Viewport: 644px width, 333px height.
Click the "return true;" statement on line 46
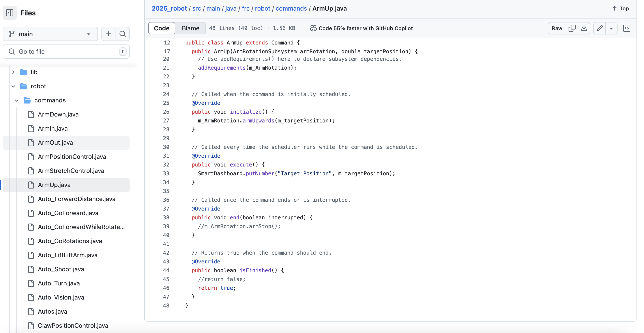(x=217, y=288)
